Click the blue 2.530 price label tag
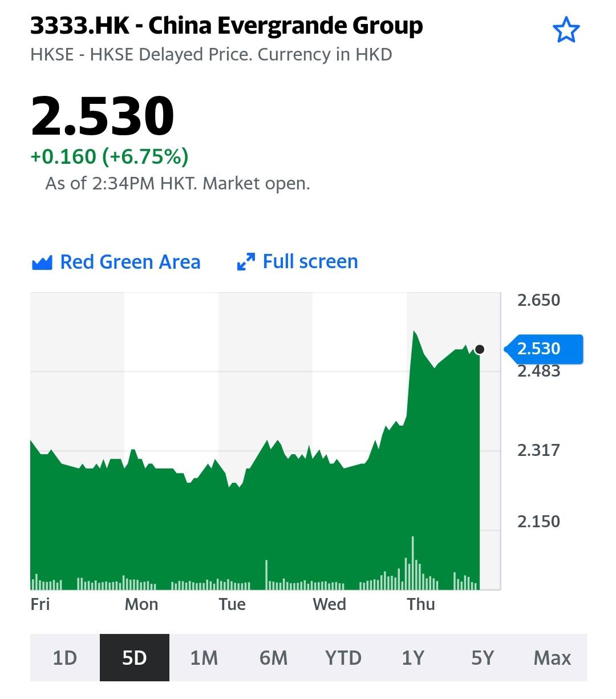This screenshot has width=616, height=699. tap(544, 349)
